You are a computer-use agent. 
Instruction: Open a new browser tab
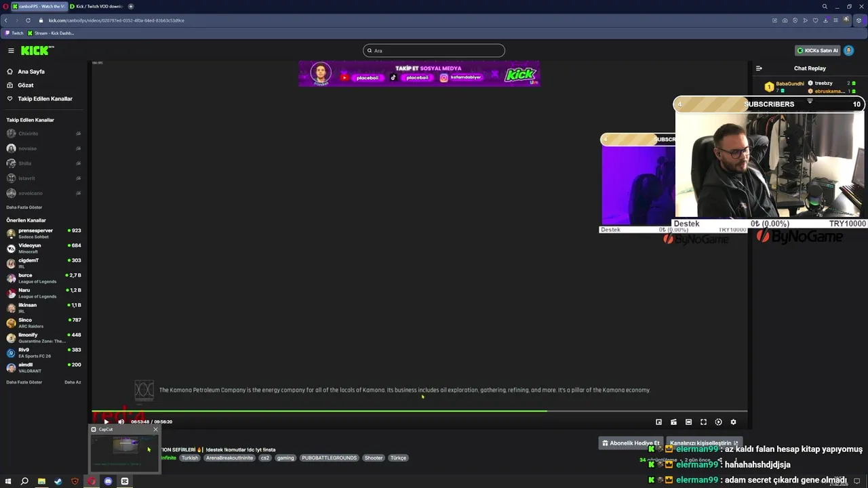point(131,6)
